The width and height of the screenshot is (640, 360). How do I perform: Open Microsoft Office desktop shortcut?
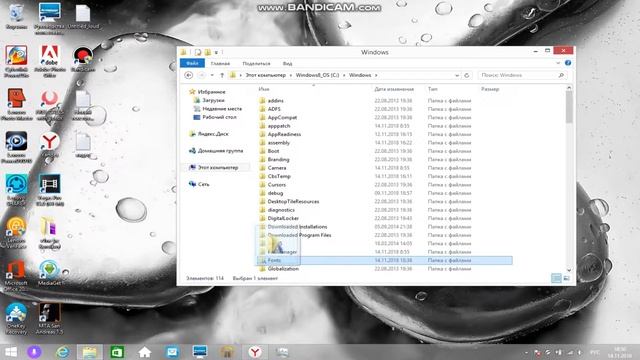[16, 276]
